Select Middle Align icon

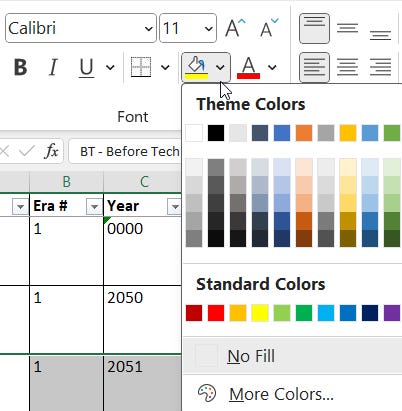[347, 28]
